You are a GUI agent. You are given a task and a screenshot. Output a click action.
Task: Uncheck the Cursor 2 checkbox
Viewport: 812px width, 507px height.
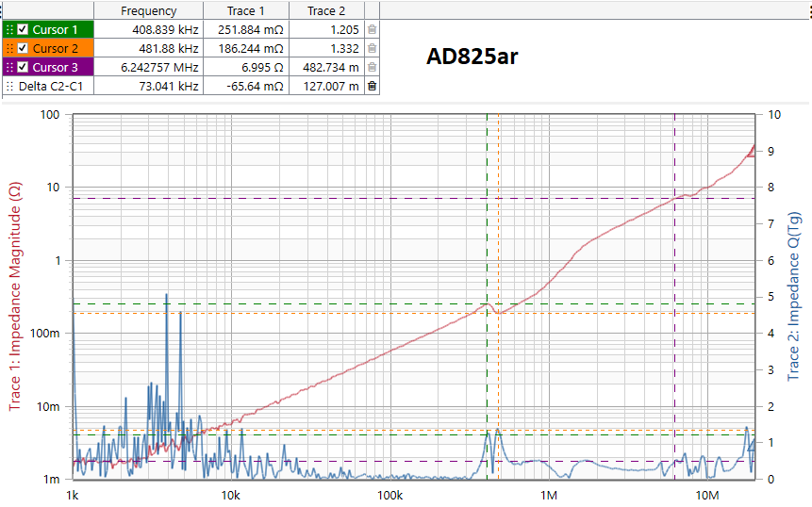pyautogui.click(x=23, y=48)
